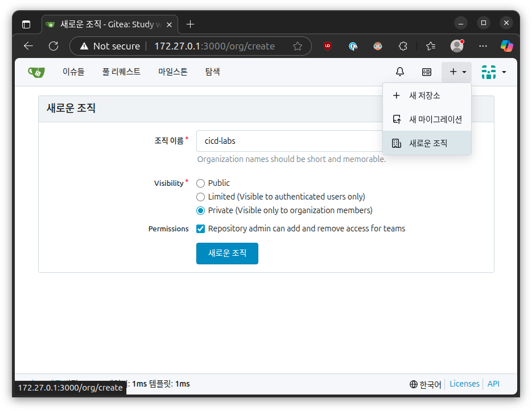Submit the blue 새로운 조직 button

[x=227, y=254]
